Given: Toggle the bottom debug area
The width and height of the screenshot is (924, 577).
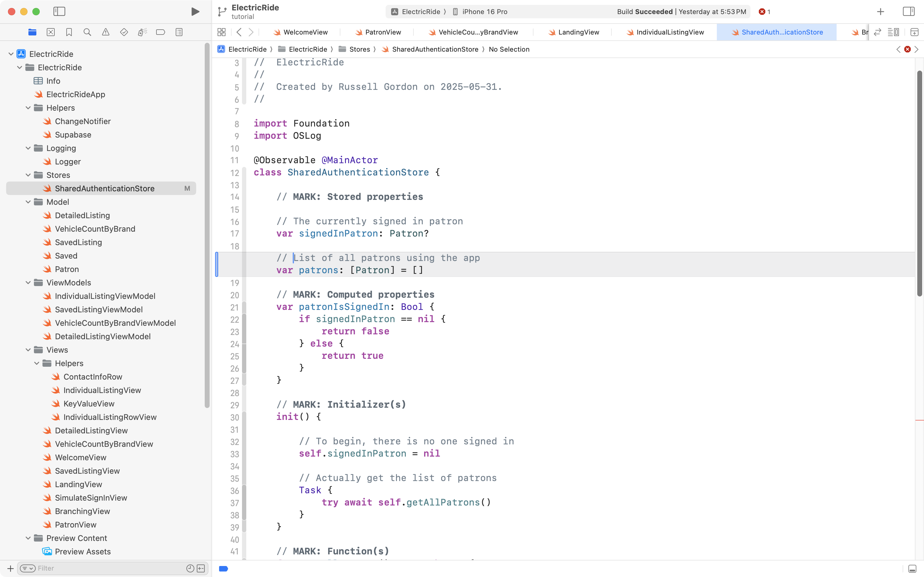Looking at the screenshot, I should [912, 569].
